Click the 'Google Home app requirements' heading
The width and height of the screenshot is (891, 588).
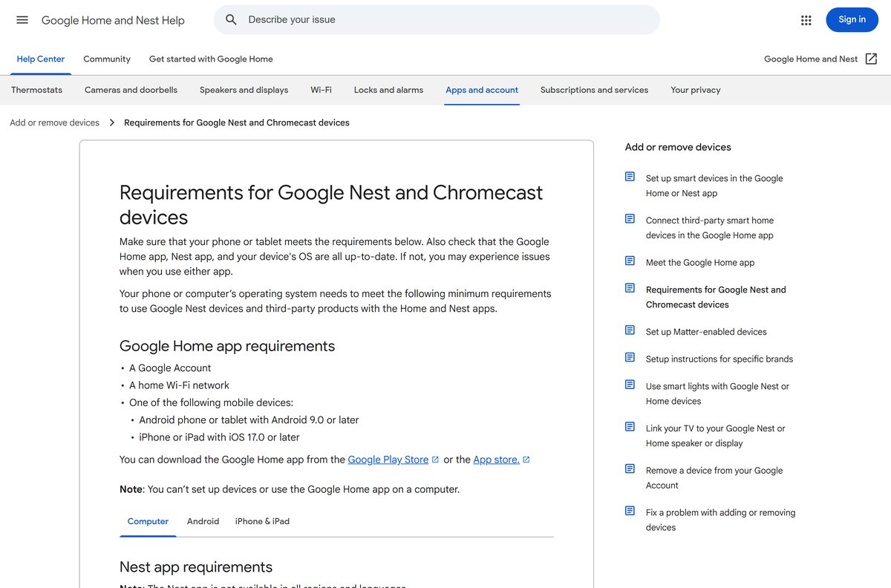tap(227, 346)
